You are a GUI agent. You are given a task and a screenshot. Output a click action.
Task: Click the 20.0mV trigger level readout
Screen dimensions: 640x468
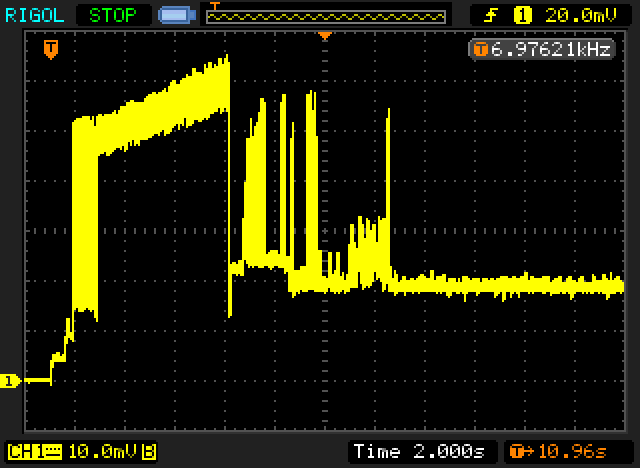pos(580,16)
